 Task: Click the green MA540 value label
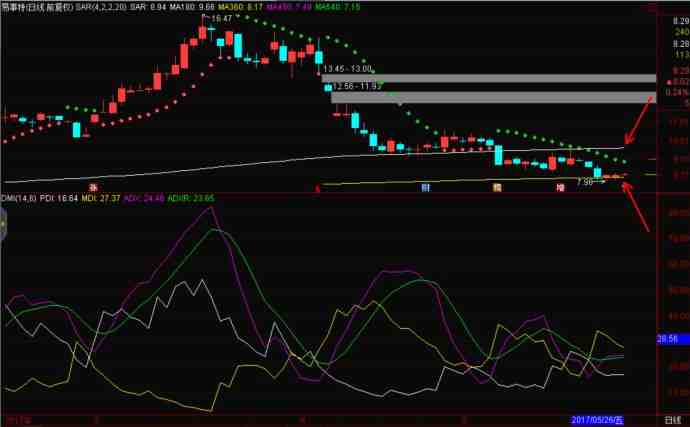pos(338,7)
